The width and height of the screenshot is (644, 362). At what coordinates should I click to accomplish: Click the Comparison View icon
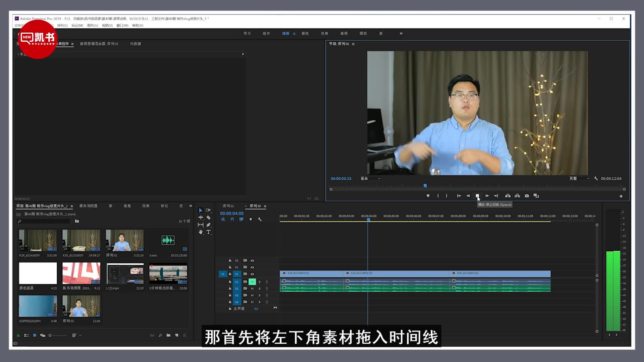536,196
